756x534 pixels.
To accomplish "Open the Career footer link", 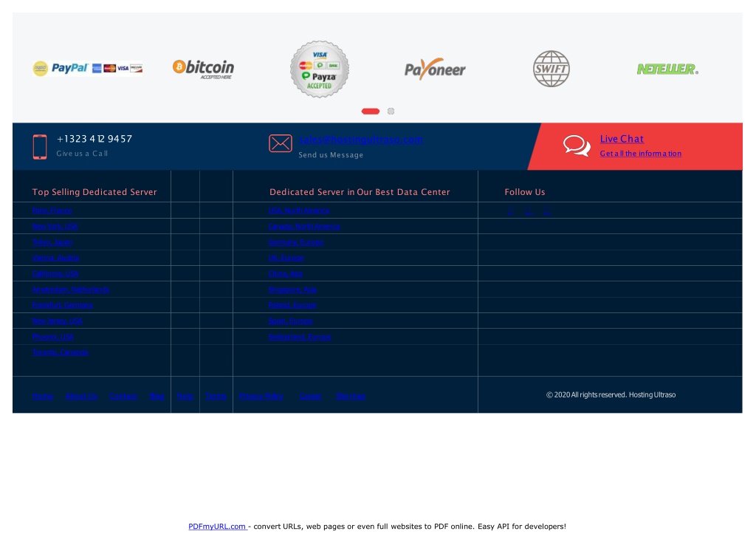I will (x=310, y=396).
